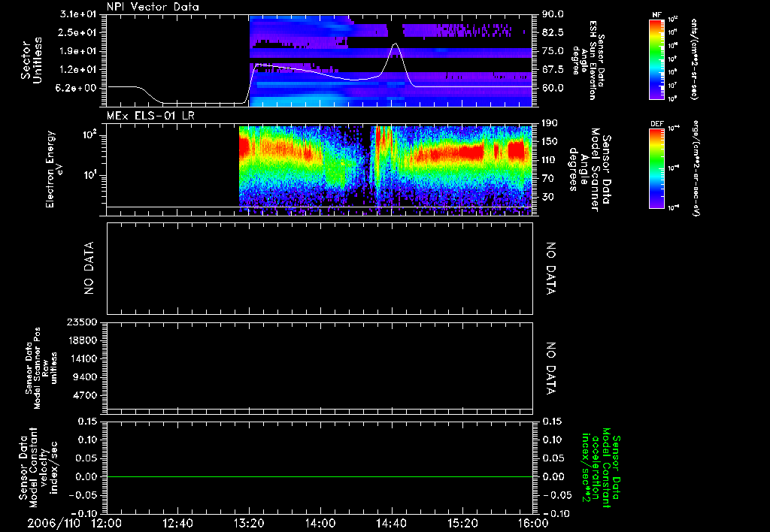Click the NO DATA label left of third panel
Viewport: 770px width, 532px height.
coord(89,268)
